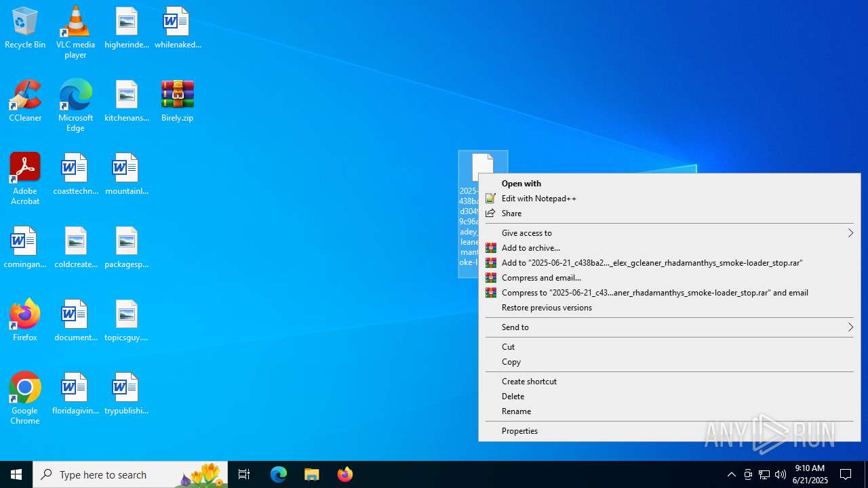Choose Compress to rar and email
868x488 pixels.
[x=669, y=292]
